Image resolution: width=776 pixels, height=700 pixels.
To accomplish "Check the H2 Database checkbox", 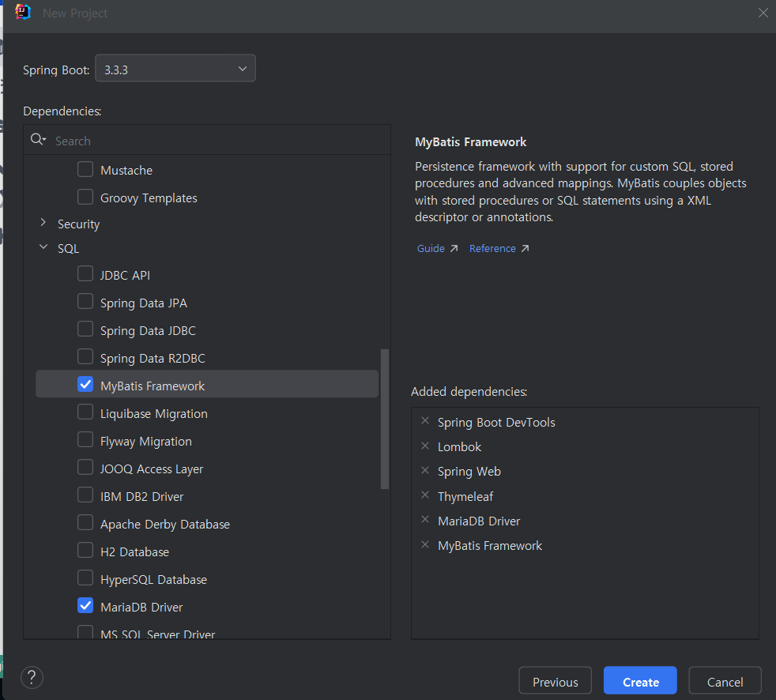I will [85, 551].
